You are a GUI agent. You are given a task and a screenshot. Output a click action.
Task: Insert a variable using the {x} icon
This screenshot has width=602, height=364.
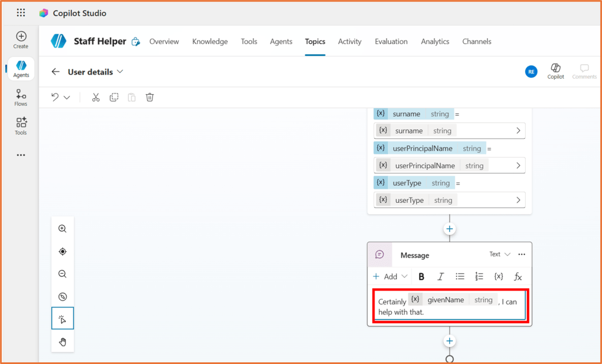pyautogui.click(x=498, y=276)
